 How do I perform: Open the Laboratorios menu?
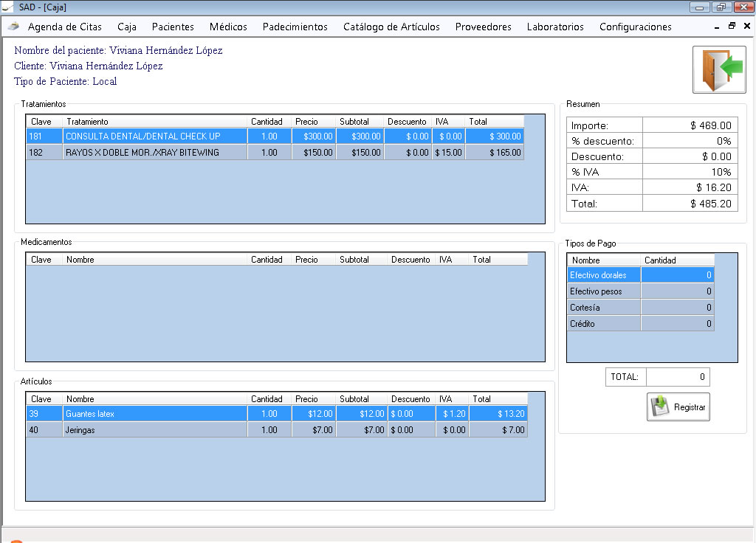click(x=555, y=27)
